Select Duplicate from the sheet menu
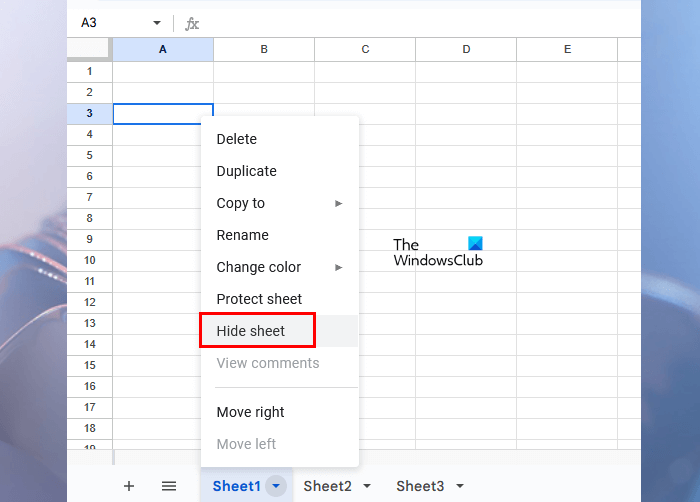The image size is (700, 502). (x=247, y=171)
